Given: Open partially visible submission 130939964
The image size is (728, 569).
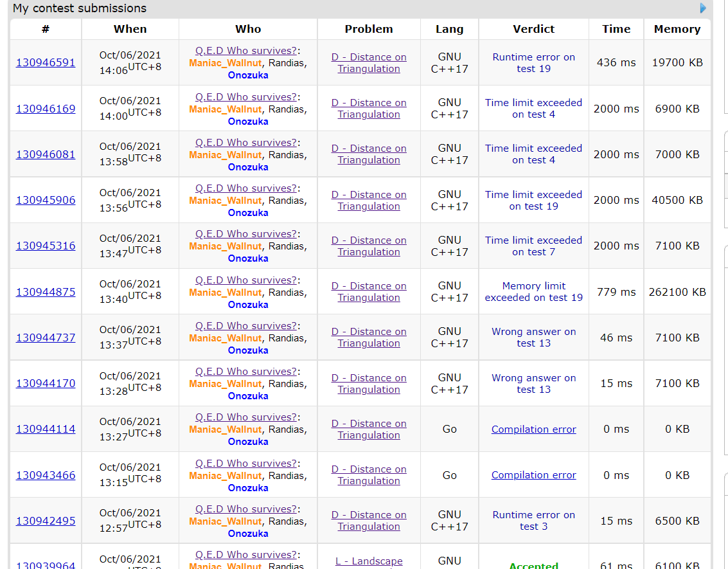Looking at the screenshot, I should point(46,565).
